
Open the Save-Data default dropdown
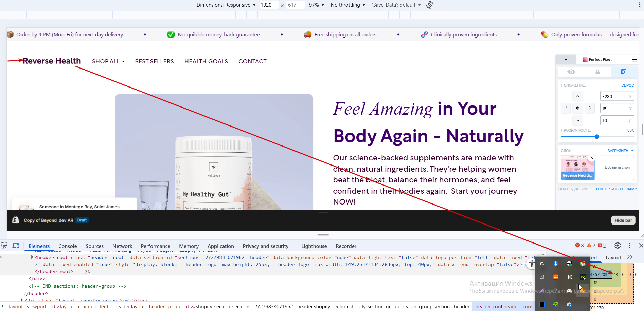click(x=396, y=5)
